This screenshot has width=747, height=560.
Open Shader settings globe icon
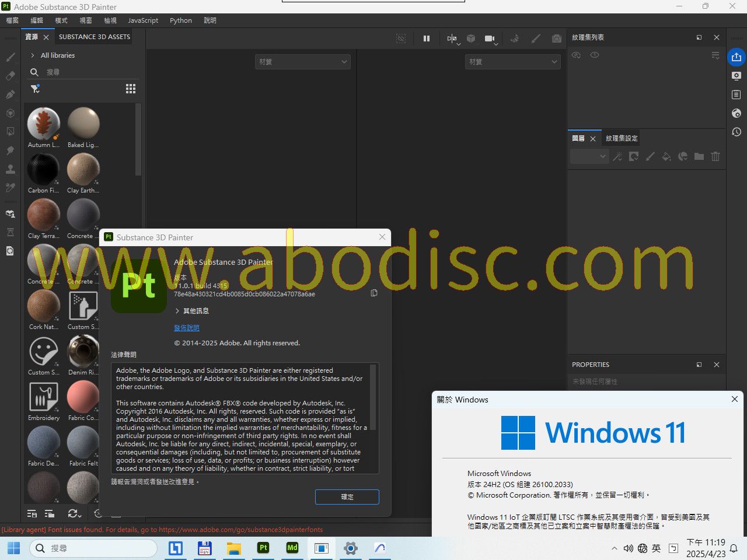tap(736, 113)
